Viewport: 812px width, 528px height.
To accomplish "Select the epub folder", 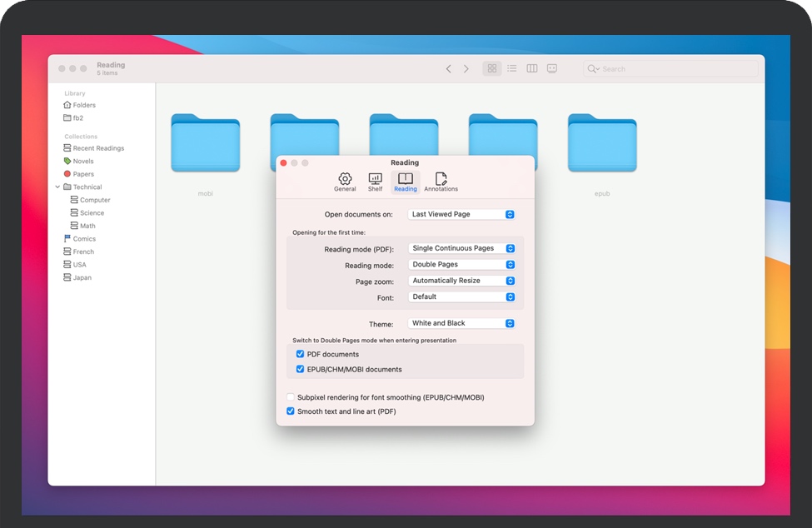I will [602, 144].
